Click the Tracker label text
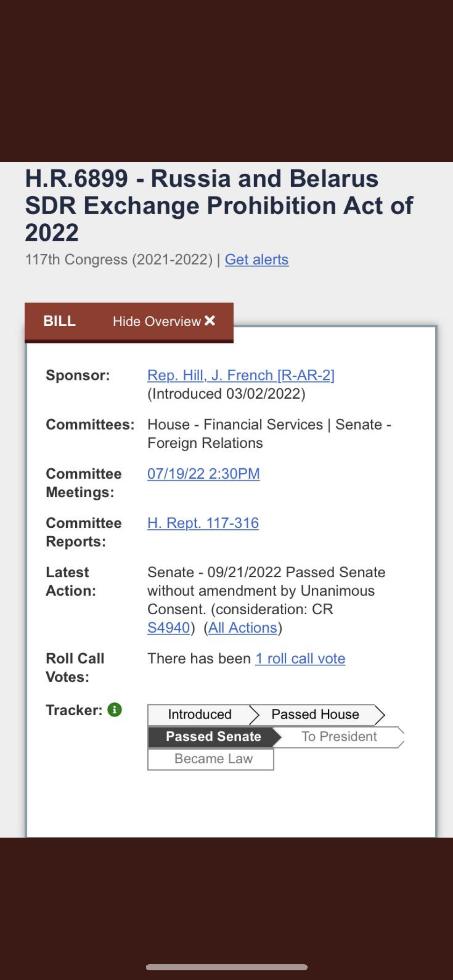This screenshot has height=980, width=453. 74,710
